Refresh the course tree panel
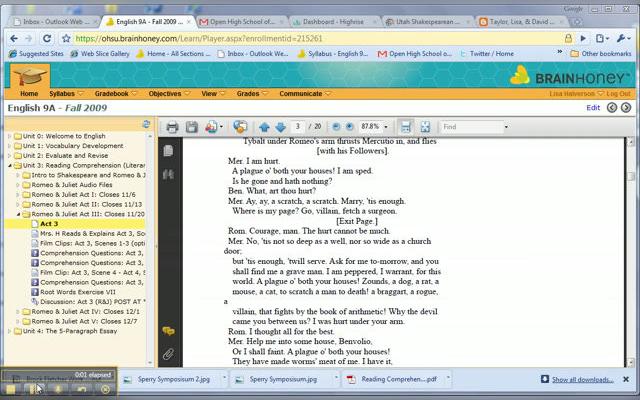Image resolution: width=640 pixels, height=400 pixels. (146, 124)
